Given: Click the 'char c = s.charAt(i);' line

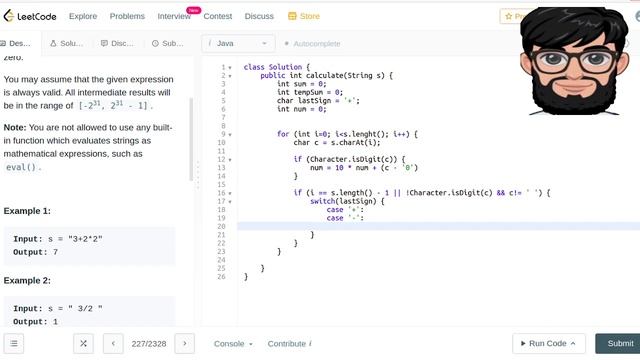Looking at the screenshot, I should point(337,143).
